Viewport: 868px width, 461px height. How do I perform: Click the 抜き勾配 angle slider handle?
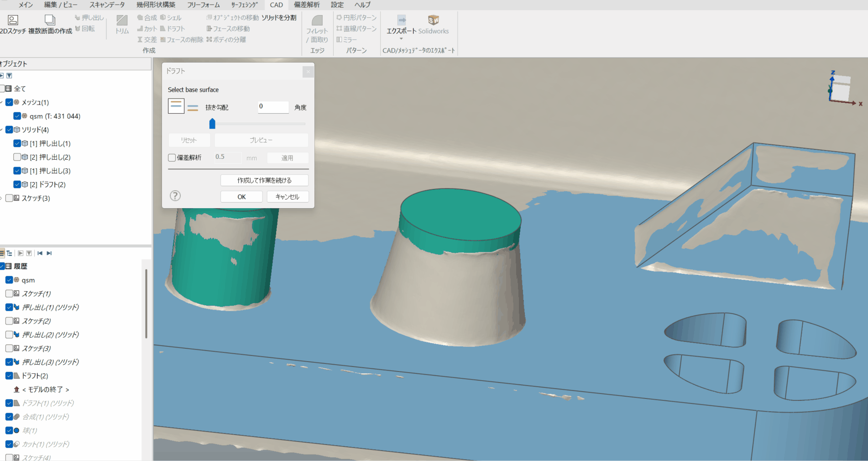(212, 124)
